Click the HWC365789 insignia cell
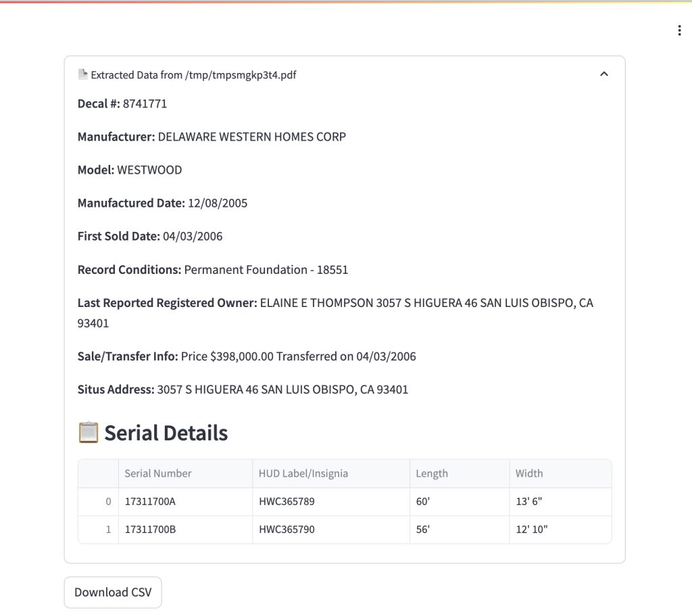The height and width of the screenshot is (616, 692). 287,502
